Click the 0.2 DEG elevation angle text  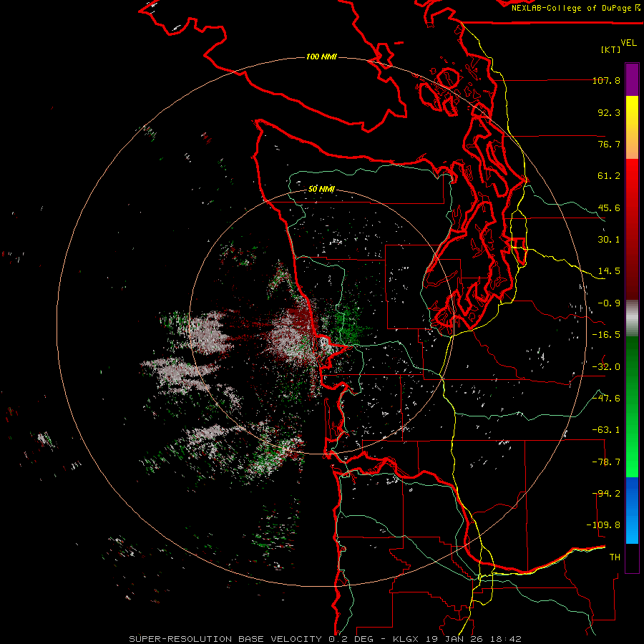(351, 639)
